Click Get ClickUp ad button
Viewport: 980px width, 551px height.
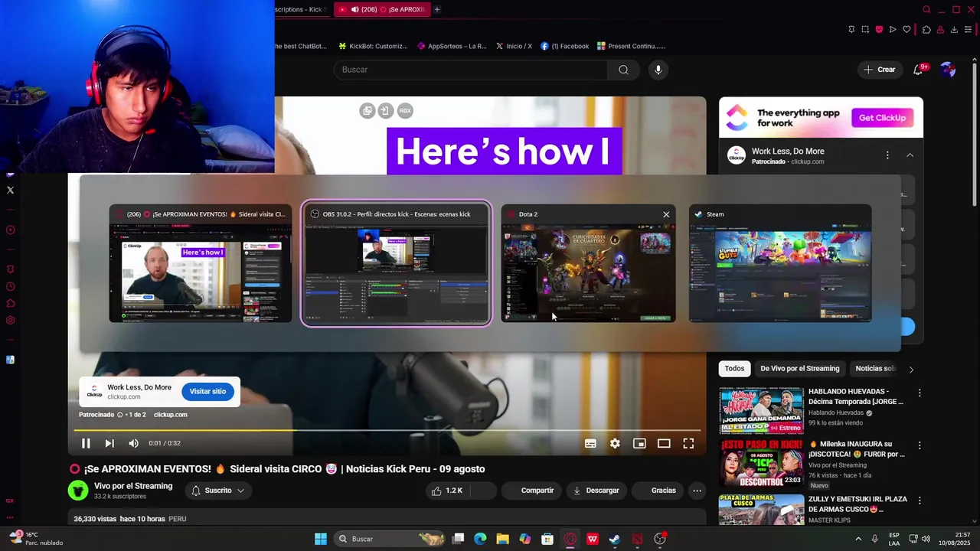(882, 118)
